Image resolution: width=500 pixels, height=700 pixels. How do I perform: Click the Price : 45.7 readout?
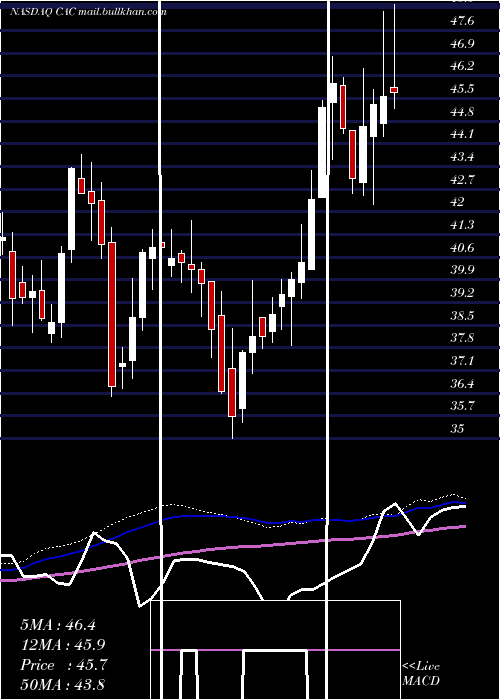pos(63,665)
